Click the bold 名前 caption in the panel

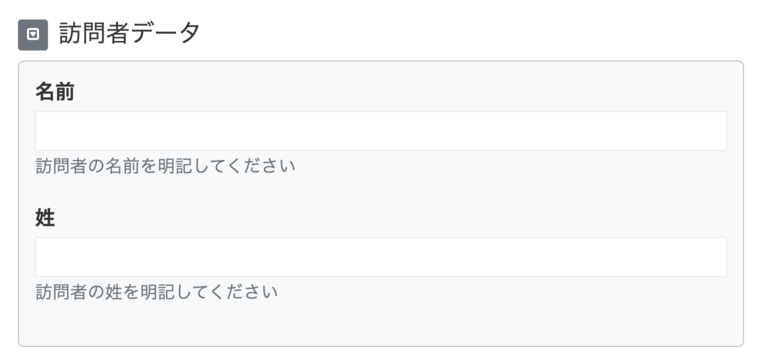tap(55, 92)
